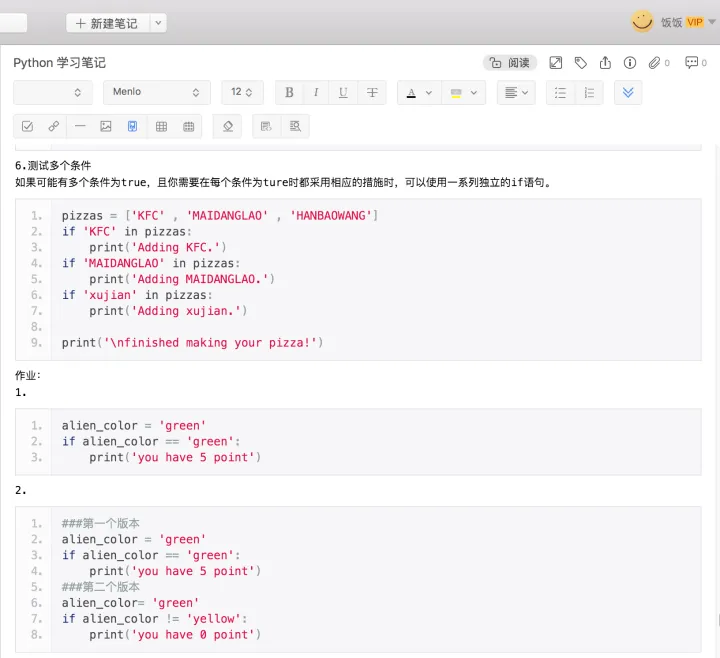This screenshot has width=720, height=658.
Task: Expand the arrow next to 新建笔记
Action: tap(158, 23)
